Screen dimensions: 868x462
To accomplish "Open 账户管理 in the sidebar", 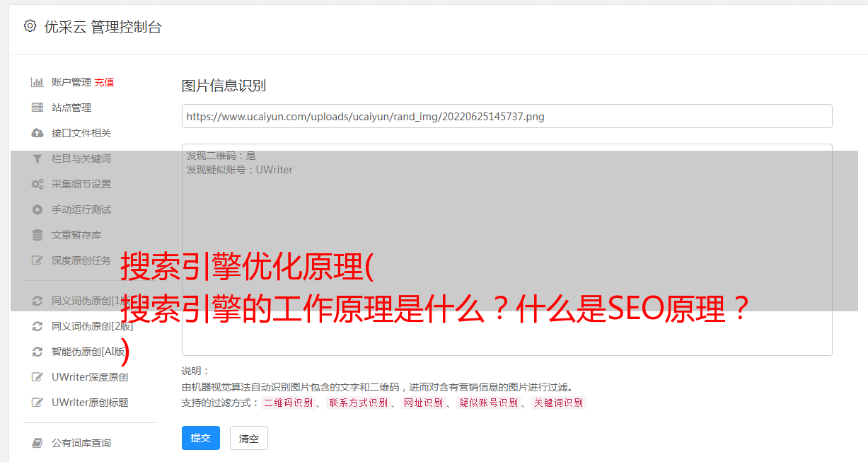I will click(x=71, y=82).
